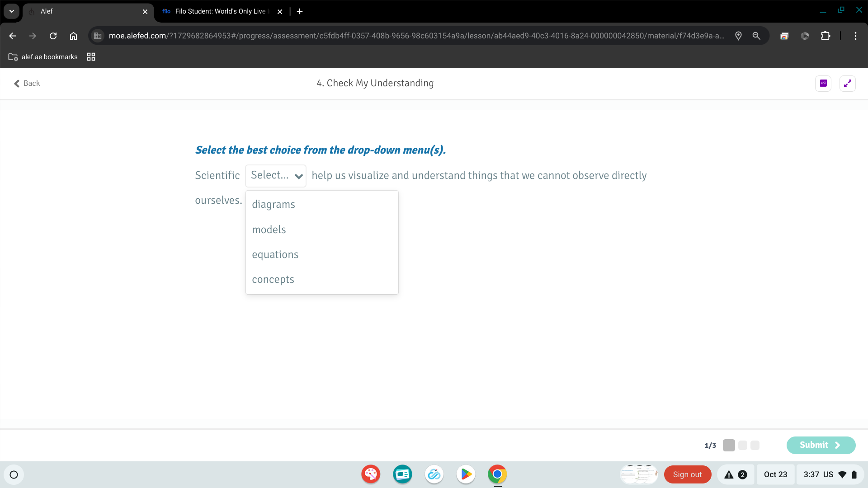
Task: Go Back to previous lesson page
Action: click(27, 83)
